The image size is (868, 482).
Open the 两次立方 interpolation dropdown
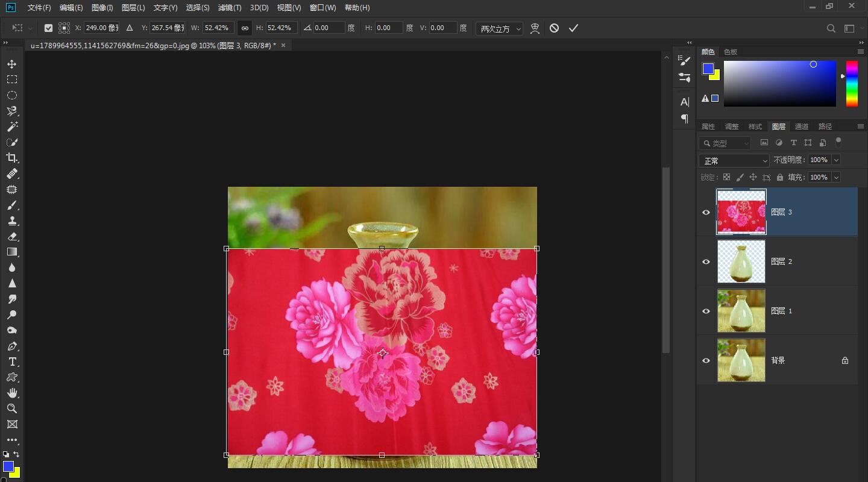click(499, 28)
